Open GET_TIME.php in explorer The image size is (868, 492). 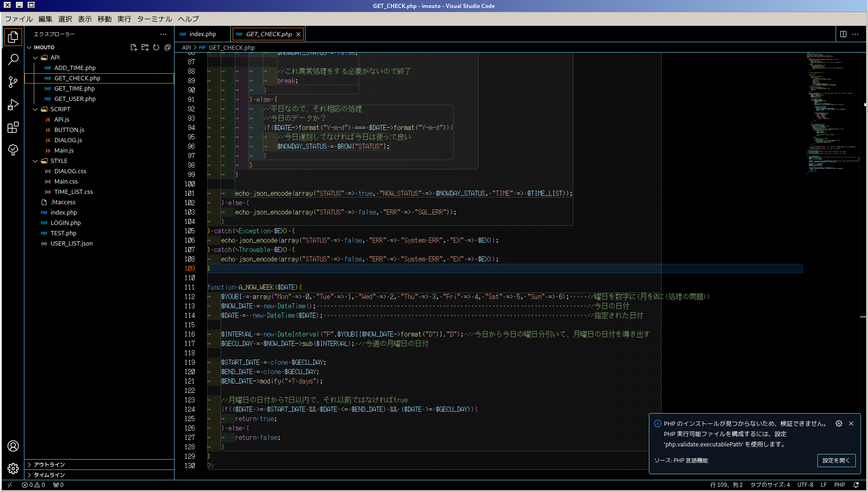click(99, 89)
